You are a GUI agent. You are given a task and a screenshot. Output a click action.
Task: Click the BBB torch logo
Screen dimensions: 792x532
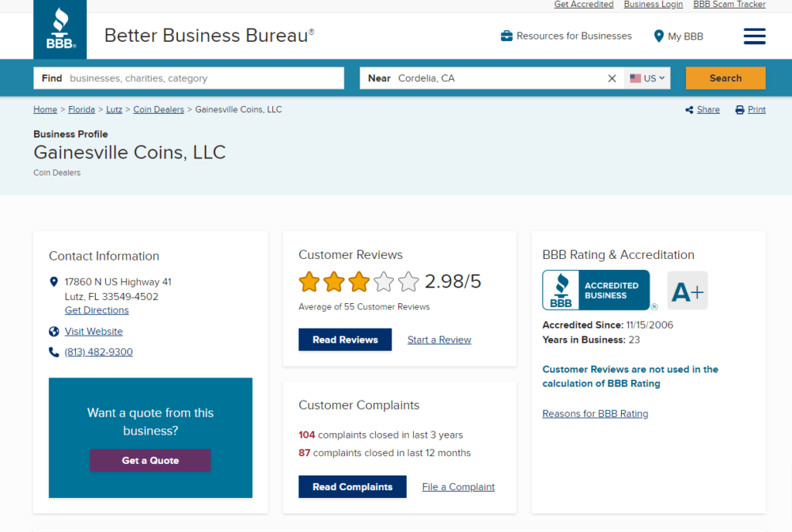60,29
